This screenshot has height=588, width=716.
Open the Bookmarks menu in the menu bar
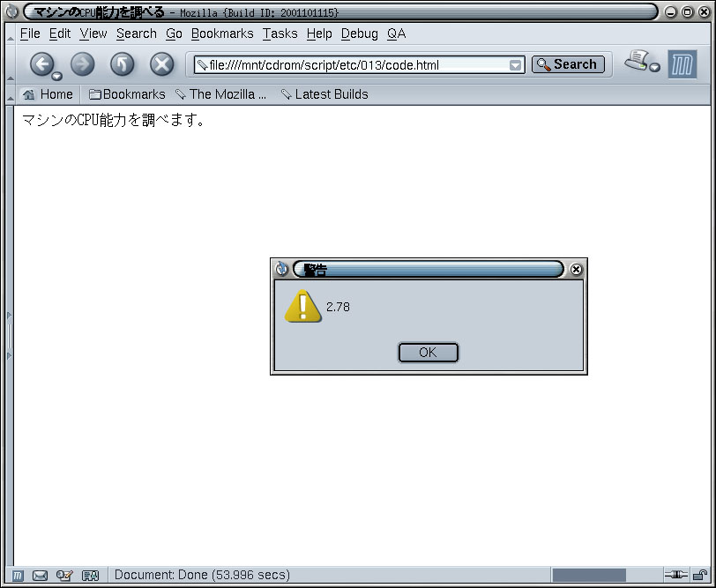click(222, 33)
